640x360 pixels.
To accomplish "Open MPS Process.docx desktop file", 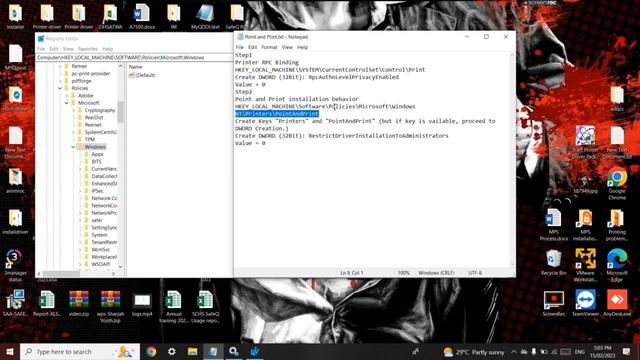I will coord(553,224).
